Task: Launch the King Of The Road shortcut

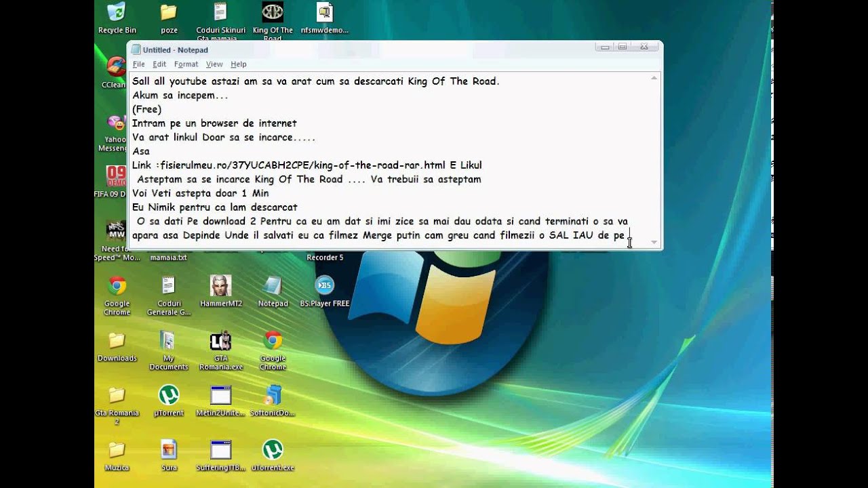Action: coord(273,21)
